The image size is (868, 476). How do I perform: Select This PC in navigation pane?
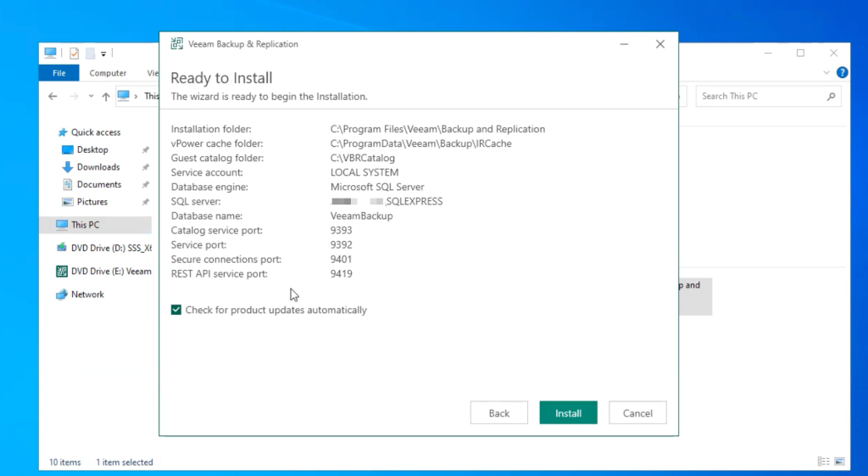(x=95, y=224)
